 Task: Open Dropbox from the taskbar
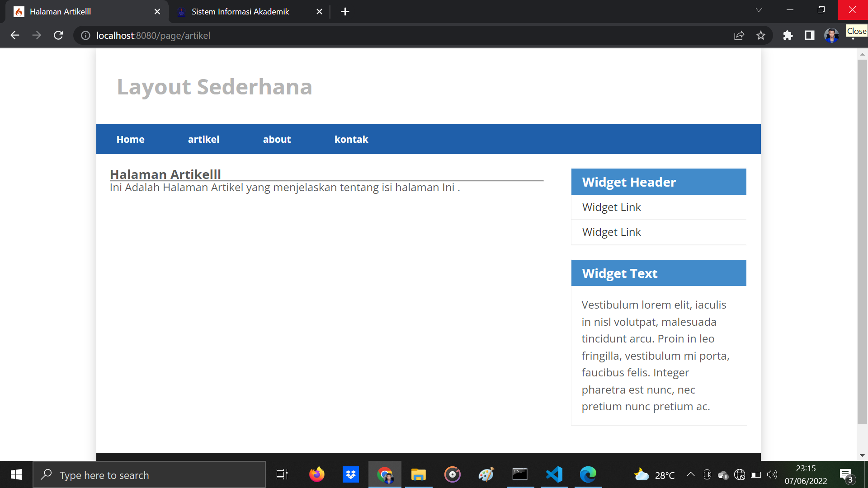click(350, 474)
